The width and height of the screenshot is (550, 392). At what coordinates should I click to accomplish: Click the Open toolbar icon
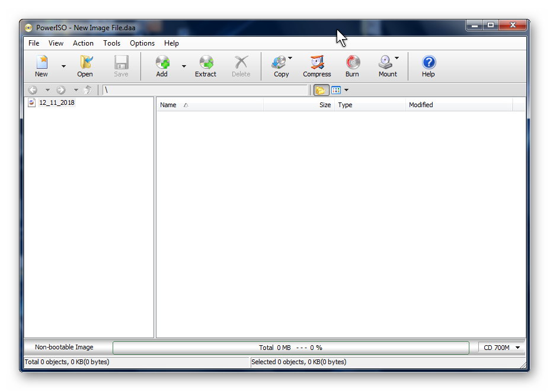click(85, 62)
